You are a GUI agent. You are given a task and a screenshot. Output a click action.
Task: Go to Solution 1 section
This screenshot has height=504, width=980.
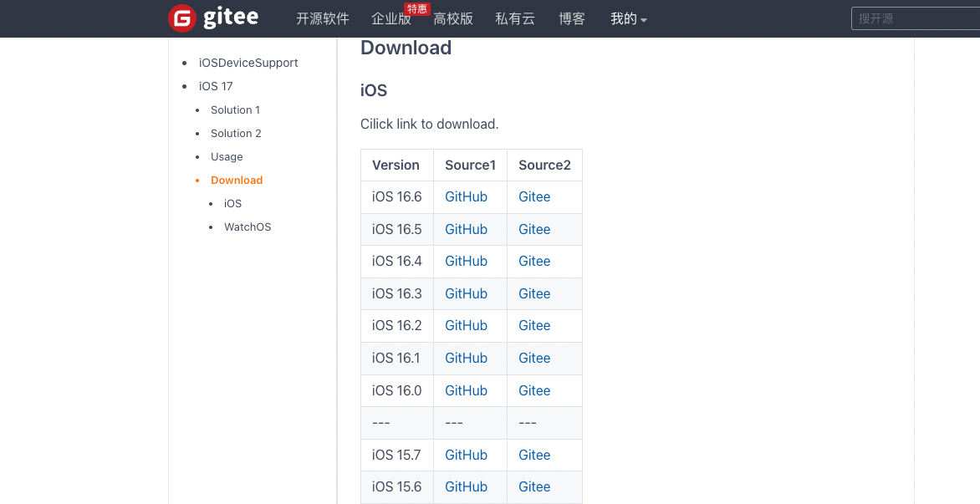[x=235, y=109]
